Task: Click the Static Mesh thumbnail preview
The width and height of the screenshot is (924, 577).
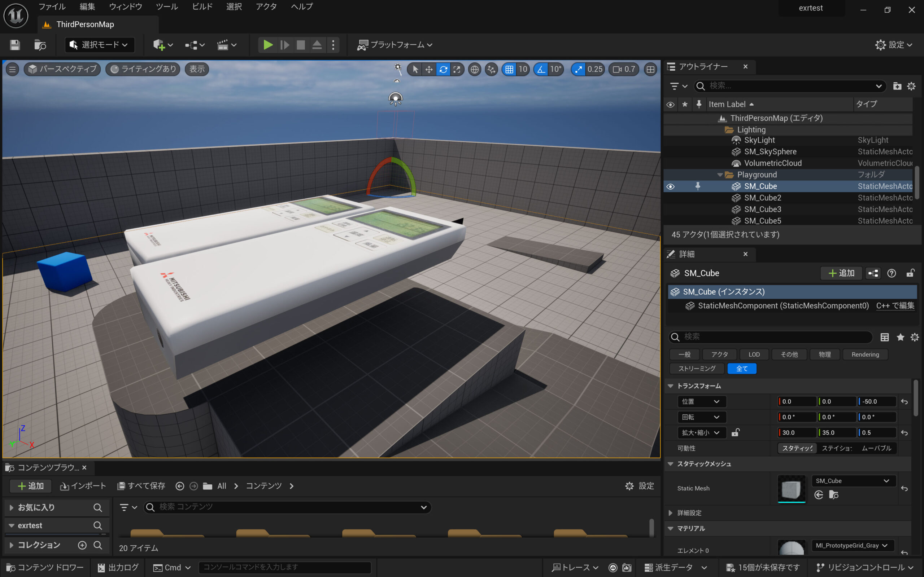Action: [791, 488]
